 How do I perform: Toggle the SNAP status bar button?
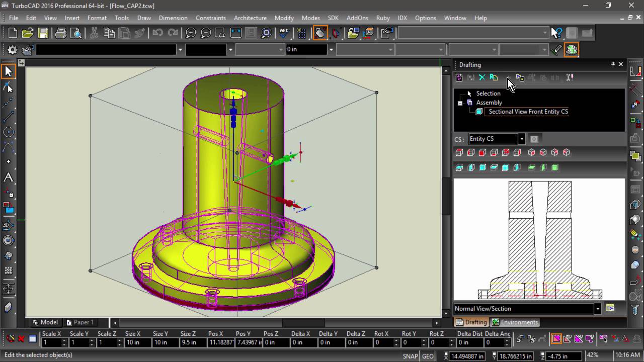point(411,356)
